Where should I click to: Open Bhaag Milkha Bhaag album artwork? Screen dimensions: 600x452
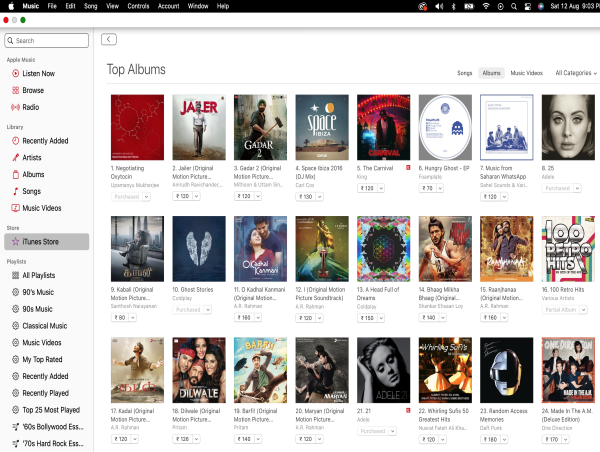pos(445,249)
